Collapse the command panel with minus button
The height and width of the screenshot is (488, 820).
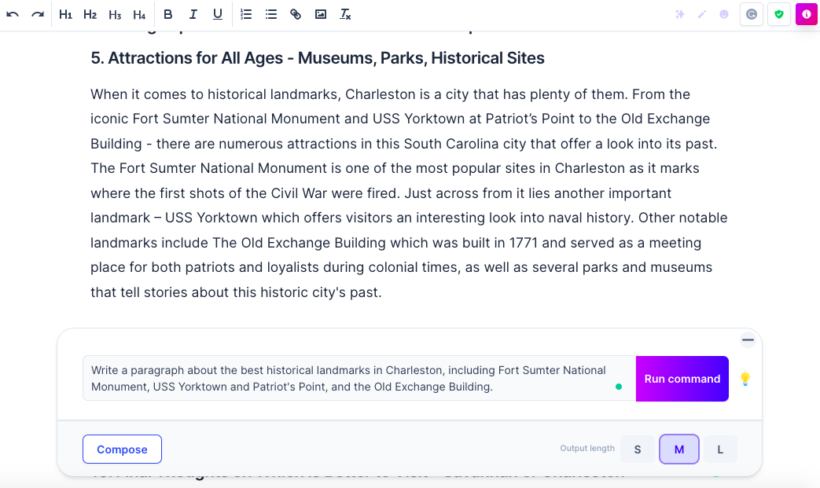coord(747,340)
